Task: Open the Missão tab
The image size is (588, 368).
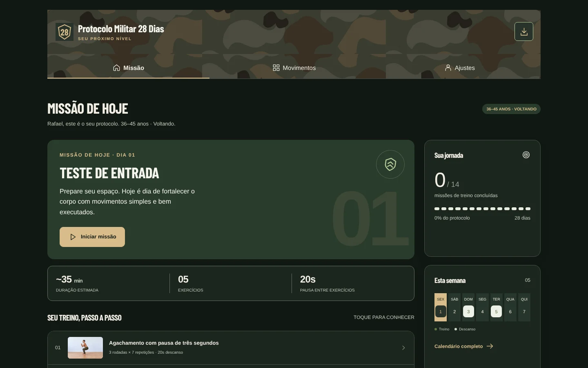Action: tap(129, 68)
